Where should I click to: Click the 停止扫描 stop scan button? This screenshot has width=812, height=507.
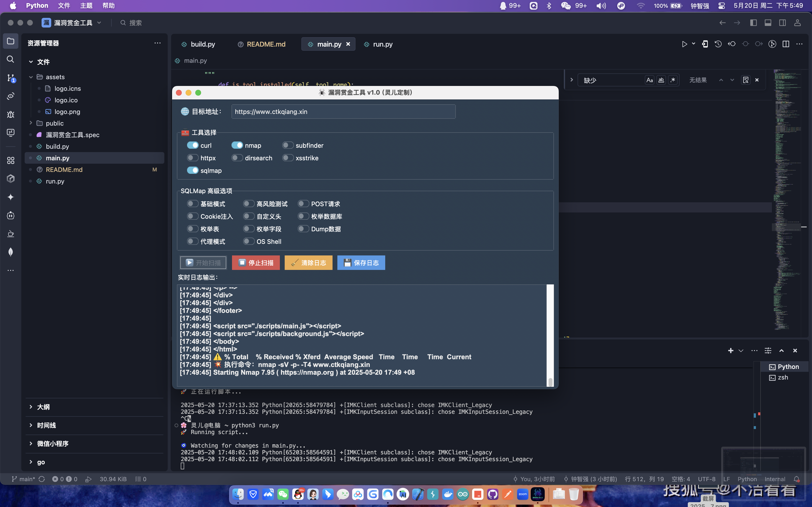(x=256, y=263)
